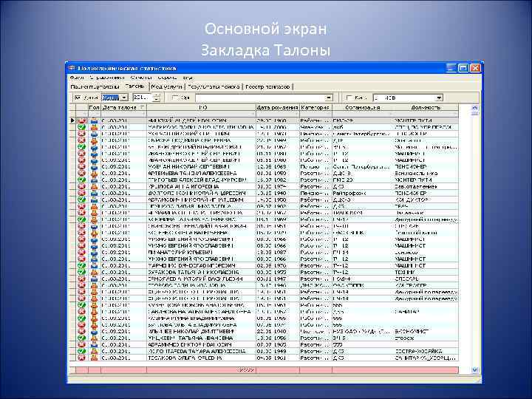This screenshot has height=399, width=532.
Task: Click gender icon in ХАРЧЕНКО ВЯЧЕСЛАВ row
Action: click(94, 266)
